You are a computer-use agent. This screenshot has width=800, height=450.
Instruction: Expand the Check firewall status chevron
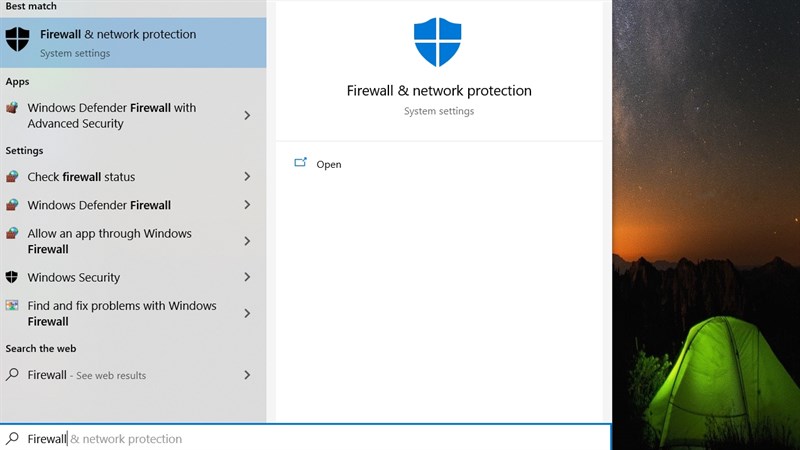pyautogui.click(x=247, y=177)
